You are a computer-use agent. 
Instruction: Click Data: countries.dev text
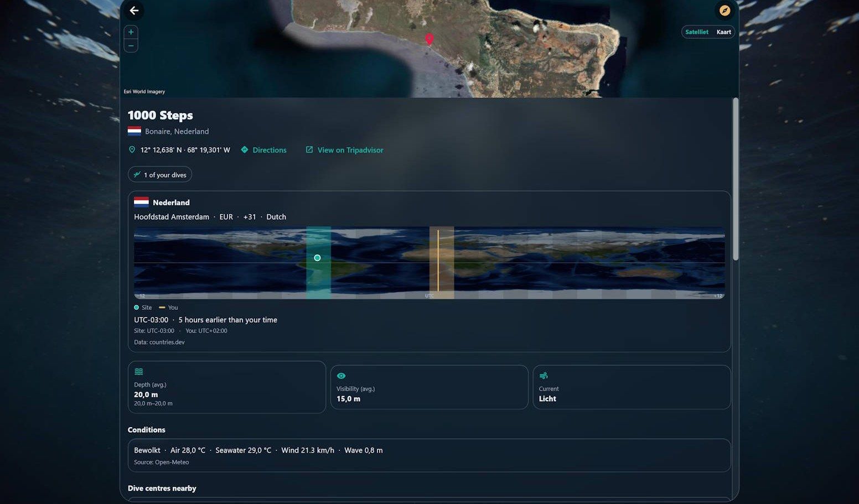coord(159,342)
